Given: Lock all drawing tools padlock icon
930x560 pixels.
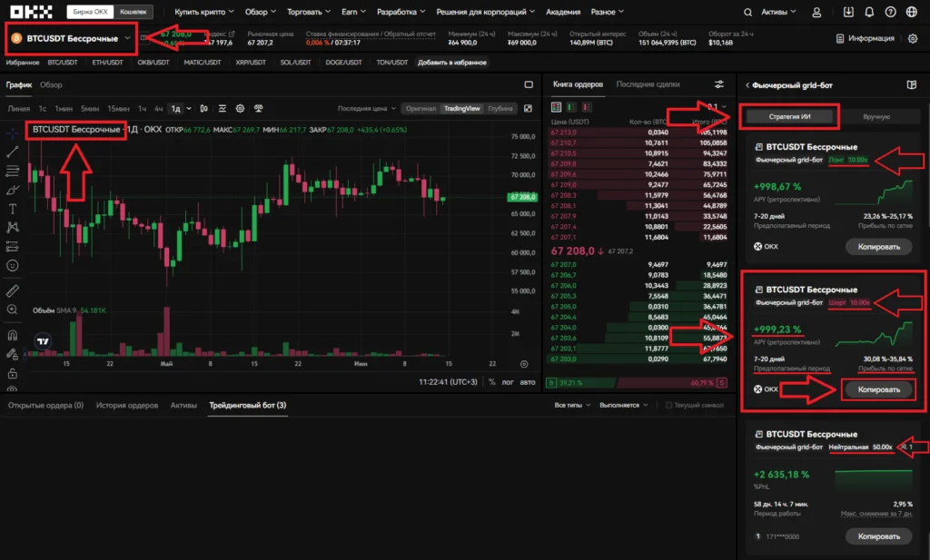Looking at the screenshot, I should pyautogui.click(x=13, y=373).
